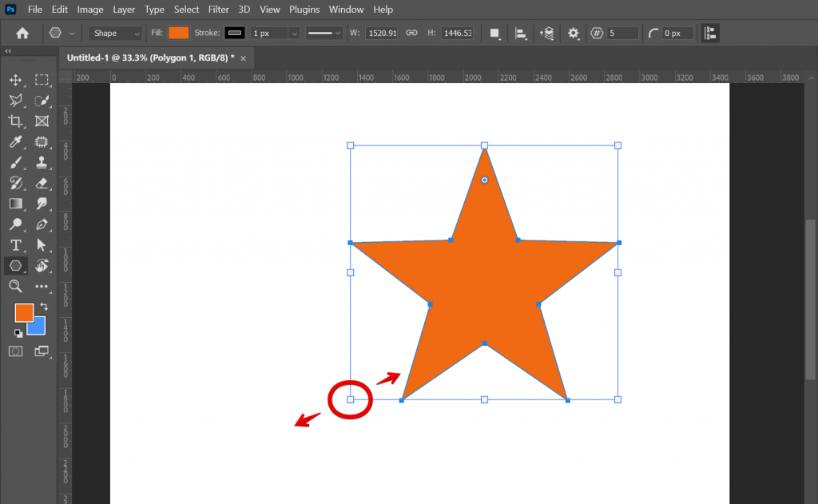Activate the Clone Stamp tool
Screen dimensions: 818x504
tap(42, 162)
